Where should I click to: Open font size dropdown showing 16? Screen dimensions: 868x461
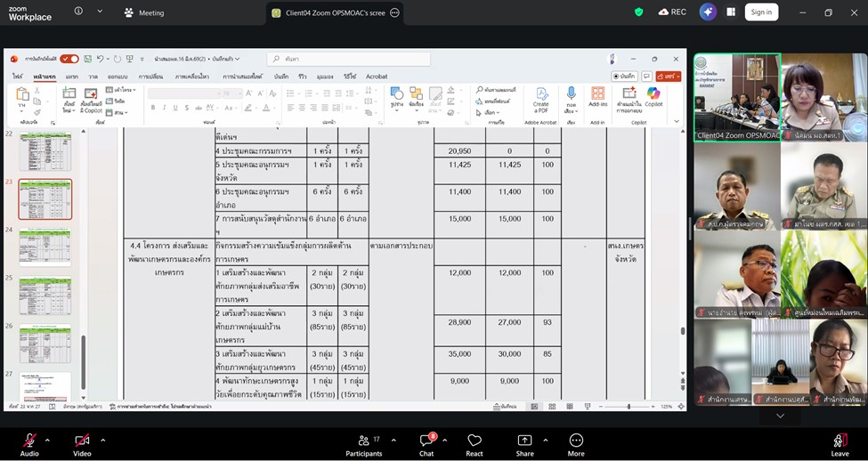click(231, 93)
